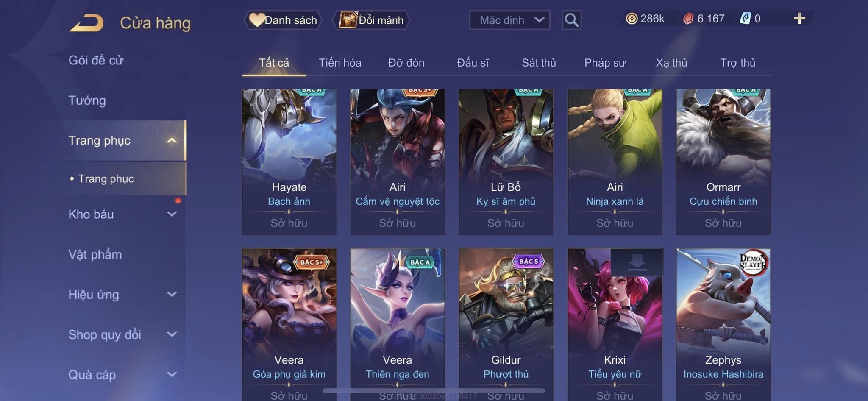
Task: Select the Tướng sidebar menu item
Action: [x=87, y=100]
